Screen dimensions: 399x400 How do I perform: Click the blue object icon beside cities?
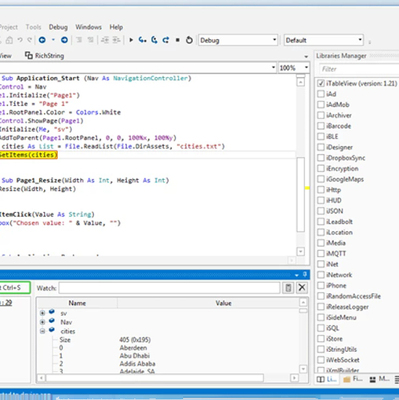coord(52,330)
